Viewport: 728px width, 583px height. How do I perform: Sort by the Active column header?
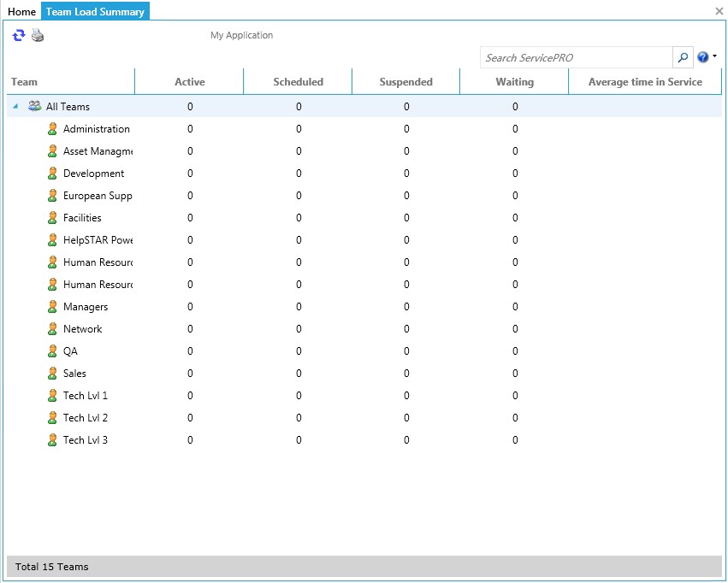click(189, 82)
